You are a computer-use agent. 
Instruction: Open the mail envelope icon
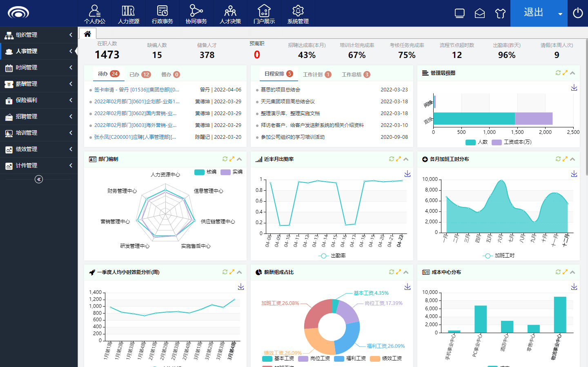tap(480, 13)
